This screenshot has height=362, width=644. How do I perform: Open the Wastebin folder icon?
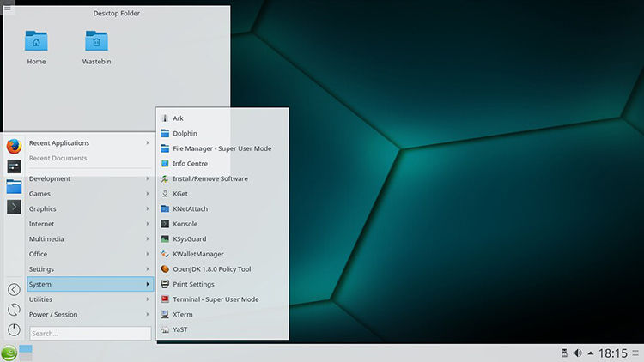click(96, 41)
